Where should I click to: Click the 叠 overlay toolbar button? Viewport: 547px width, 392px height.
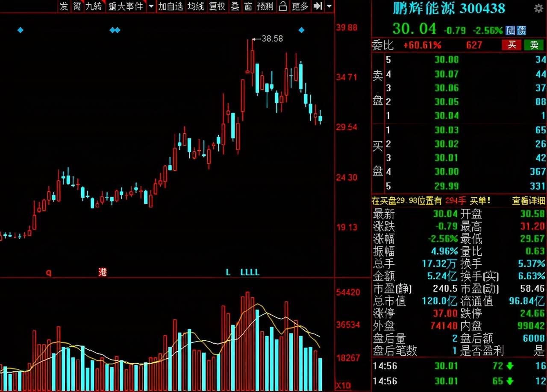click(x=235, y=6)
